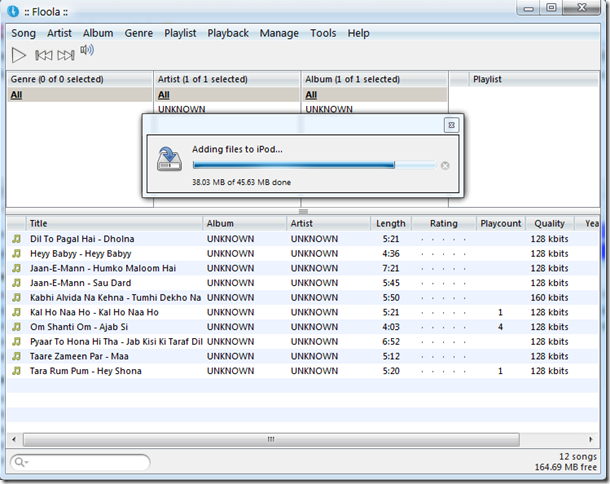Screen dimensions: 610x484
Task: Open the Tools menu
Action: coord(323,33)
